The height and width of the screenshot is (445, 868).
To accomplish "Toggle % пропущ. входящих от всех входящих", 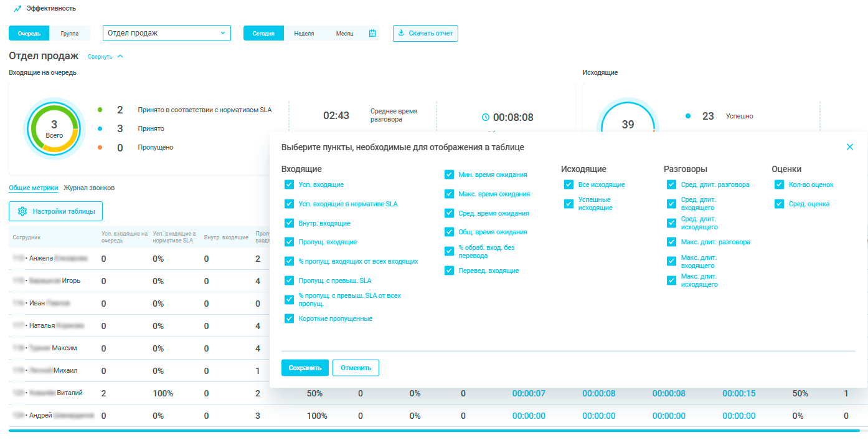I will click(x=289, y=261).
